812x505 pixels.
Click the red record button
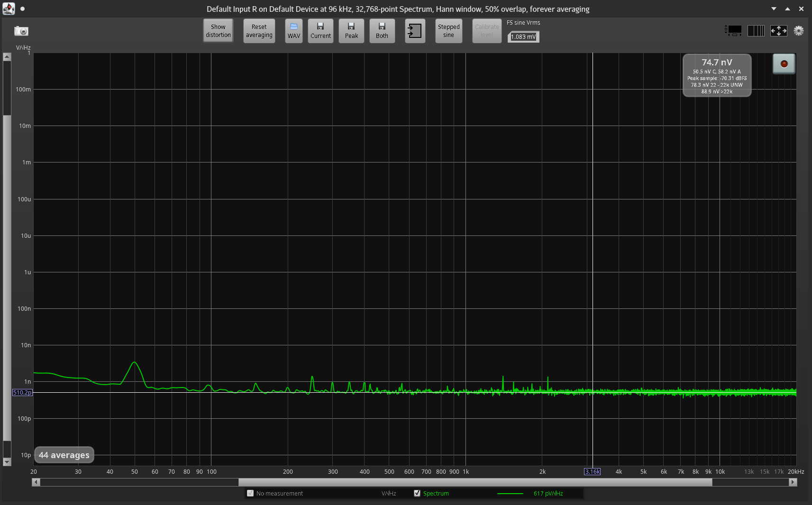pos(784,64)
